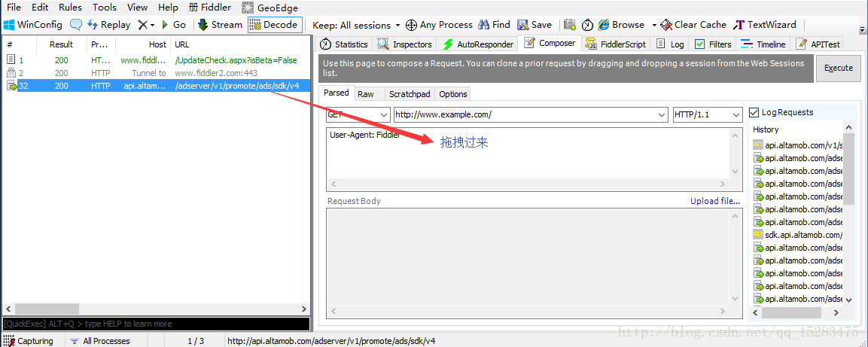Select the Scratchpad sub-tab
This screenshot has height=347, width=868.
pyautogui.click(x=409, y=94)
